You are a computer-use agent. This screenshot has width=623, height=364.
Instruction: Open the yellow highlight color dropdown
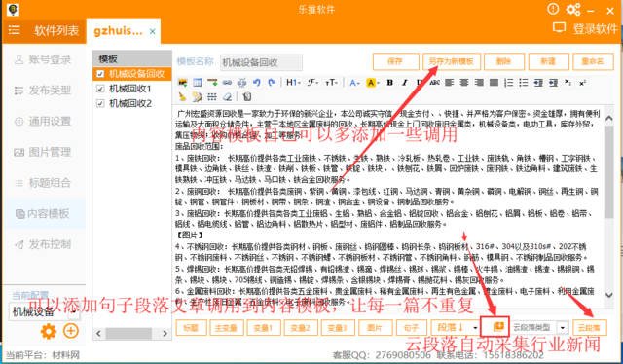pyautogui.click(x=373, y=83)
